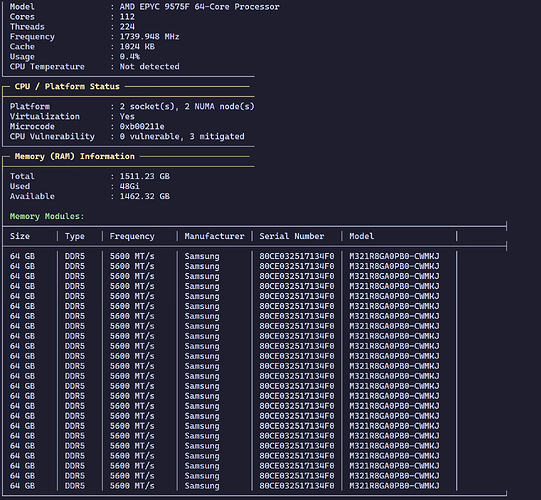Image resolution: width=541 pixels, height=500 pixels.
Task: Select the microcode value '0xb00211e'
Action: [x=142, y=126]
